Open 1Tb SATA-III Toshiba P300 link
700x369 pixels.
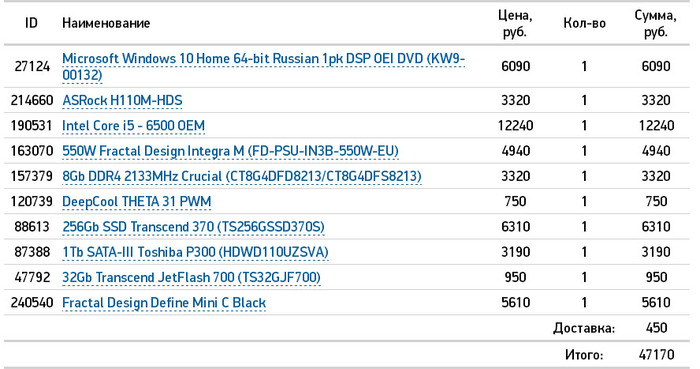click(195, 252)
